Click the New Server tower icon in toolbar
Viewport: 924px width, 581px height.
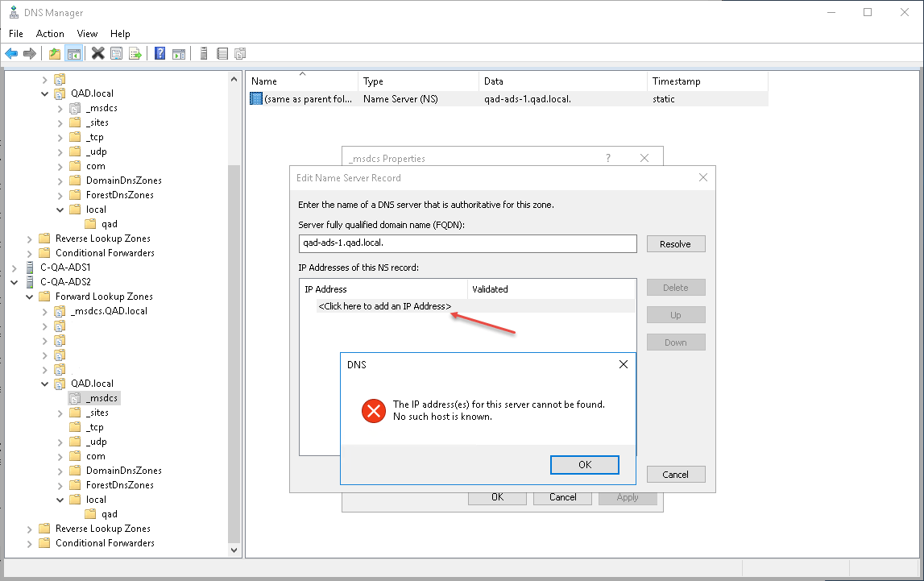(204, 54)
